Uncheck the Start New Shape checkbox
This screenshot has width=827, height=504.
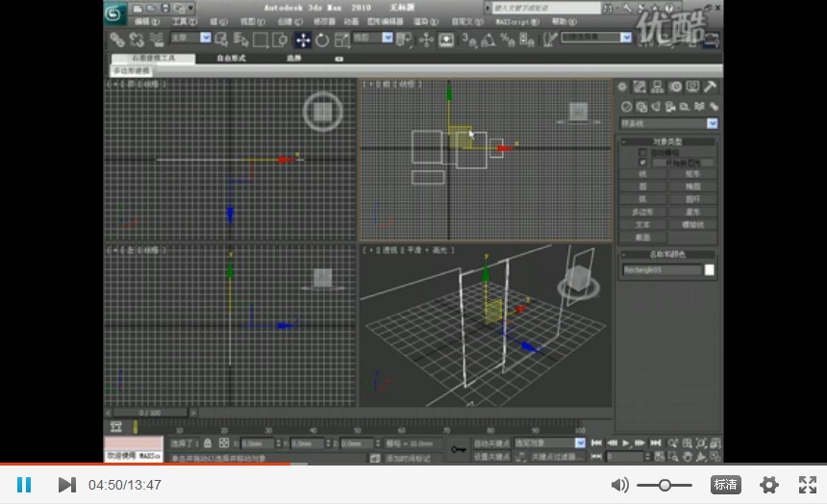click(x=642, y=163)
